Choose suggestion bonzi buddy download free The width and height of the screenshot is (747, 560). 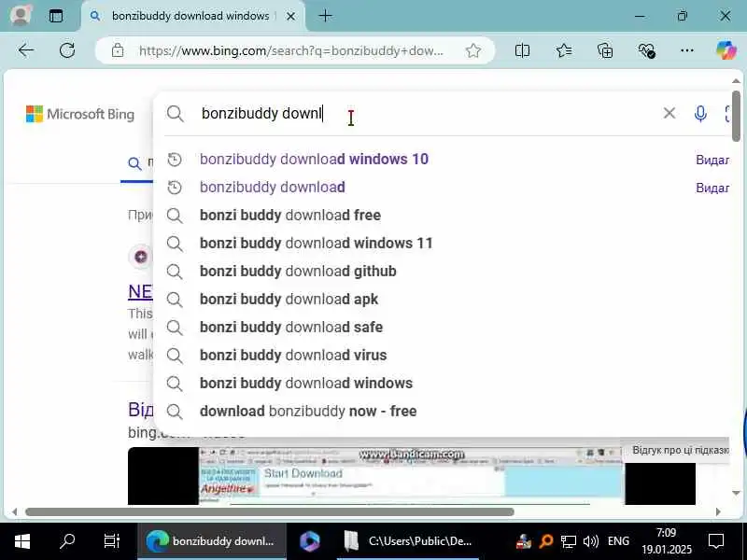tap(290, 216)
